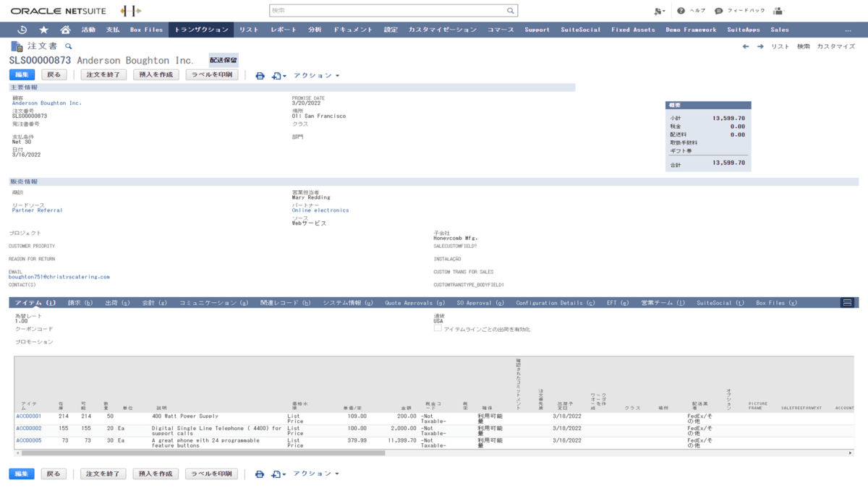
Task: Open the Online electronics partner link
Action: (x=320, y=210)
